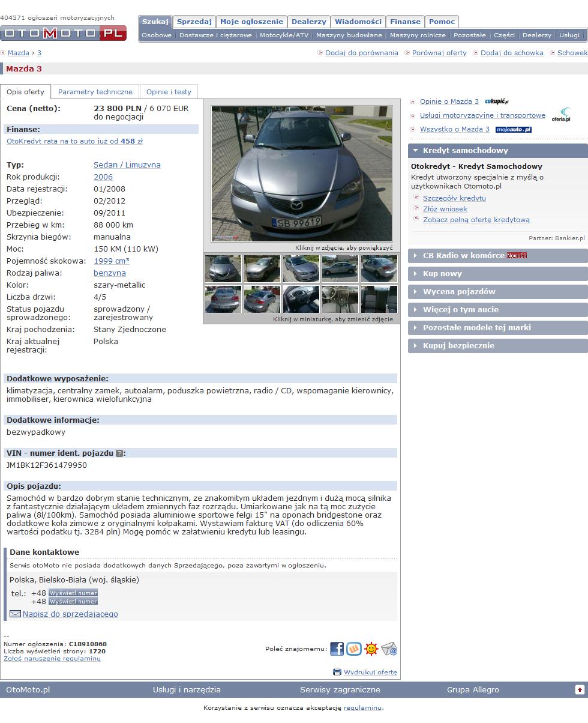
Task: Select the steering wheel interior thumbnail
Action: [x=301, y=299]
